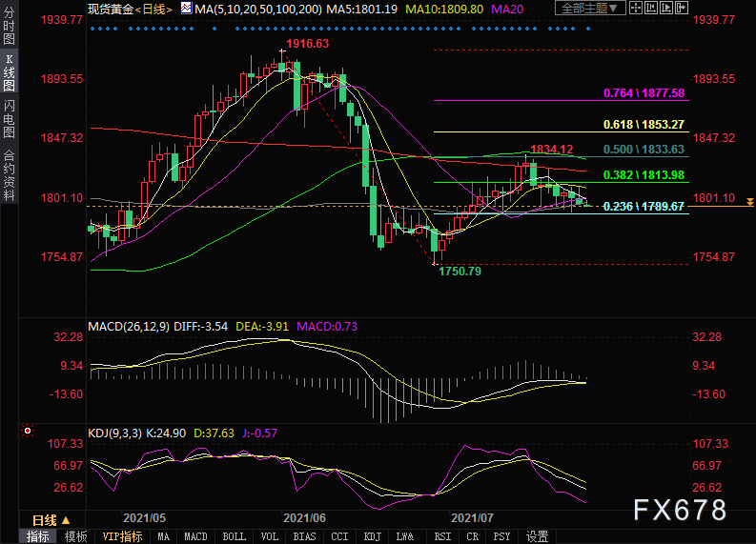Click the VIP指标 button

122,536
